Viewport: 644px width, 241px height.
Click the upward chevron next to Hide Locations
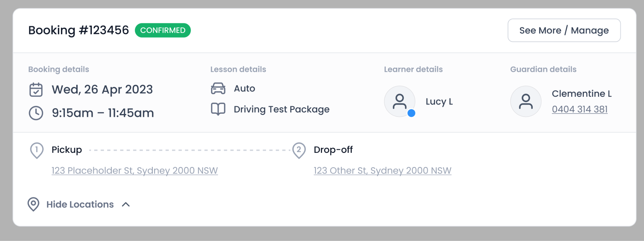126,204
